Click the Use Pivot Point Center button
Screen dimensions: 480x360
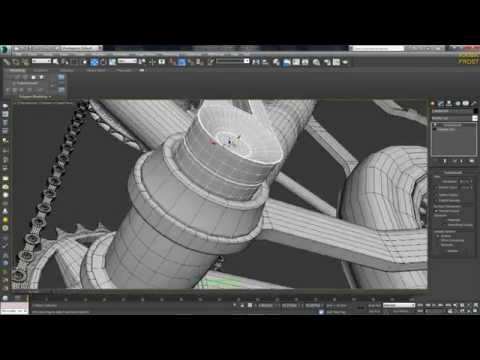tap(142, 62)
